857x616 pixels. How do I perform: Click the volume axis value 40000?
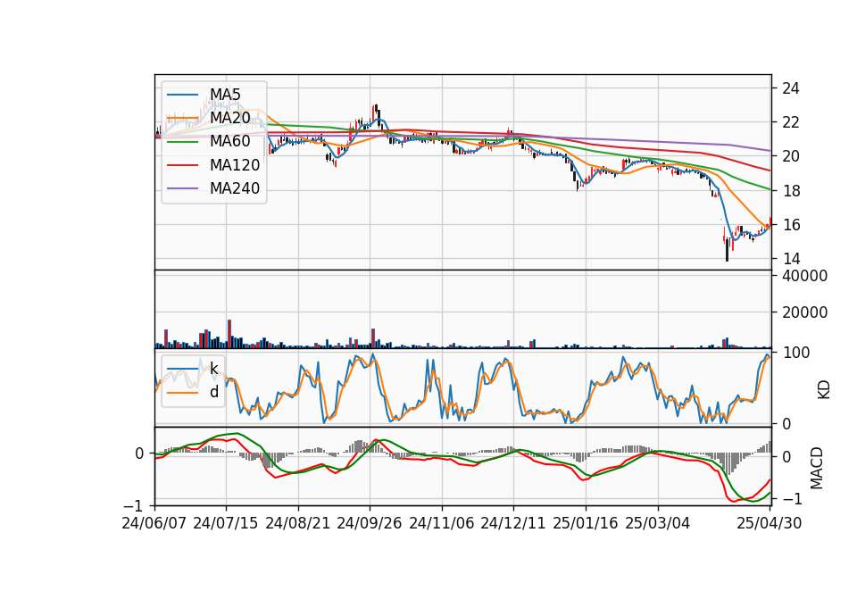coord(804,276)
